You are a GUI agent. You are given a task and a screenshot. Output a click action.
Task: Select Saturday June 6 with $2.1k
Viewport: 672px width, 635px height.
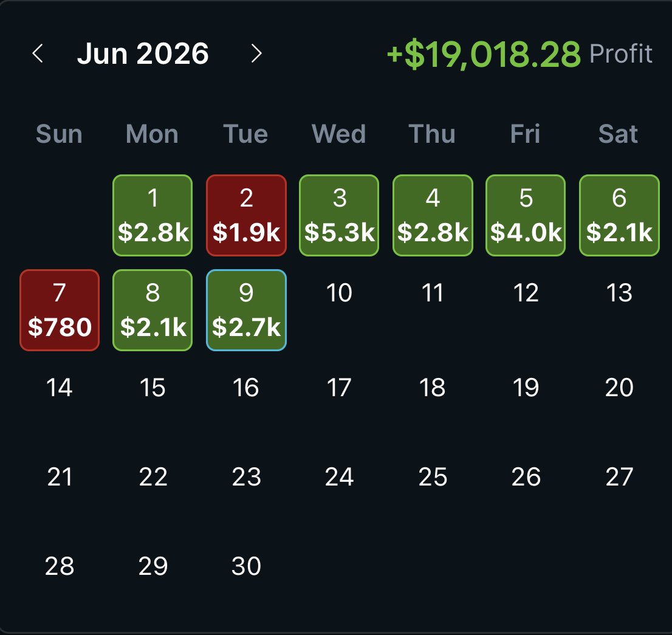point(619,216)
